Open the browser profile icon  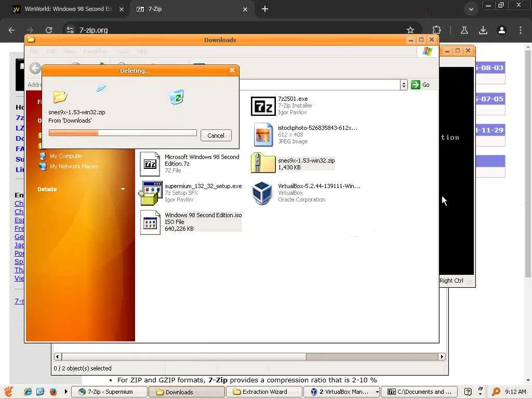[x=502, y=30]
